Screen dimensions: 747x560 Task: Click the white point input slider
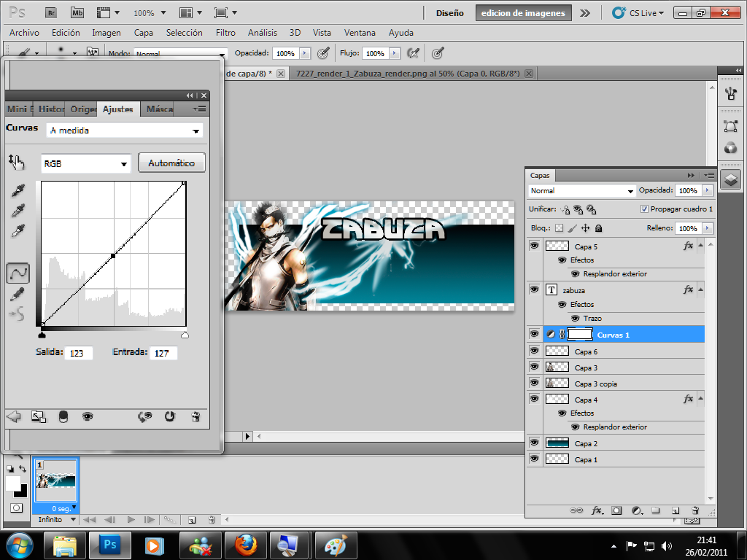(x=185, y=335)
